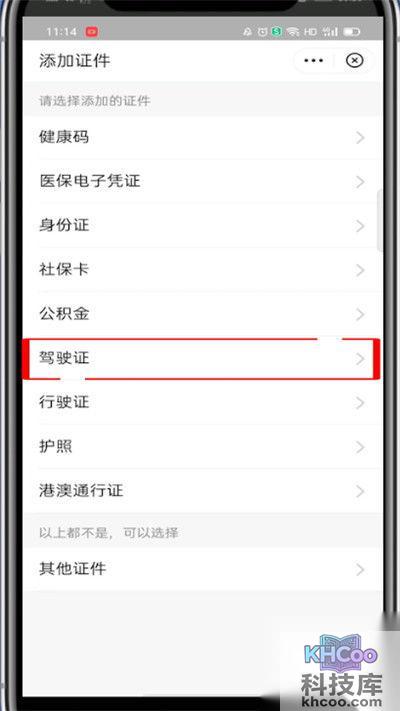Viewport: 400px width, 711px height.
Task: Tap the alarm clock status icon
Action: [x=262, y=32]
